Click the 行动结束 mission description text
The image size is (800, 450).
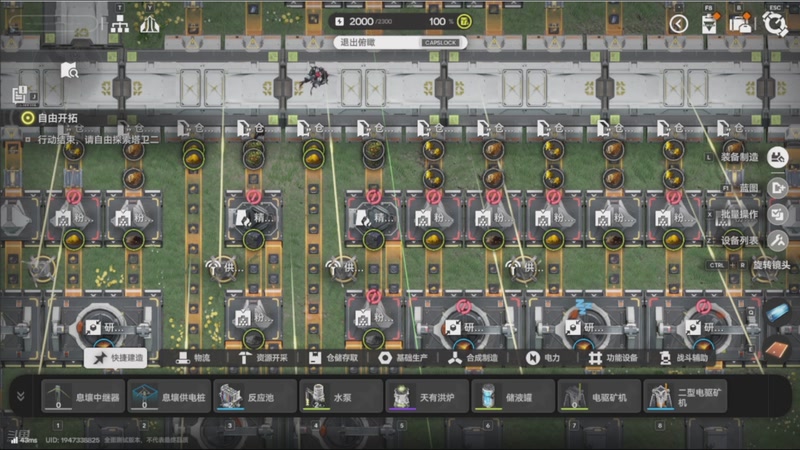pos(98,139)
